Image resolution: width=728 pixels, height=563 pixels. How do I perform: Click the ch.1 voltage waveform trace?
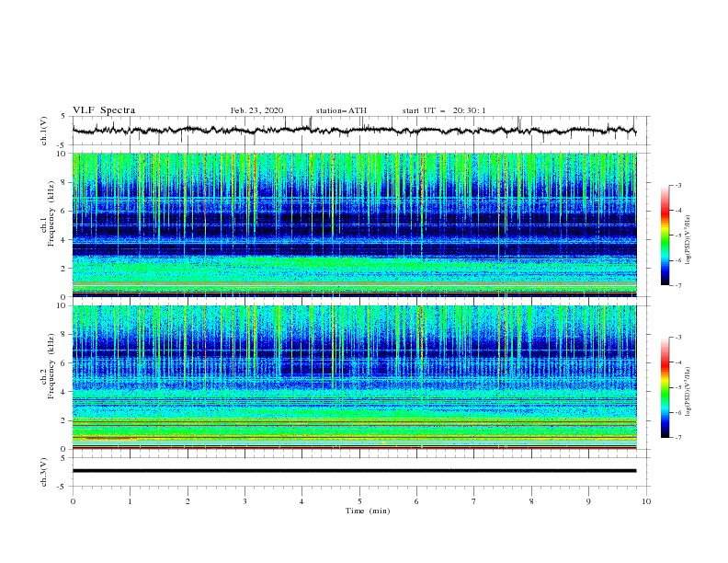(355, 131)
